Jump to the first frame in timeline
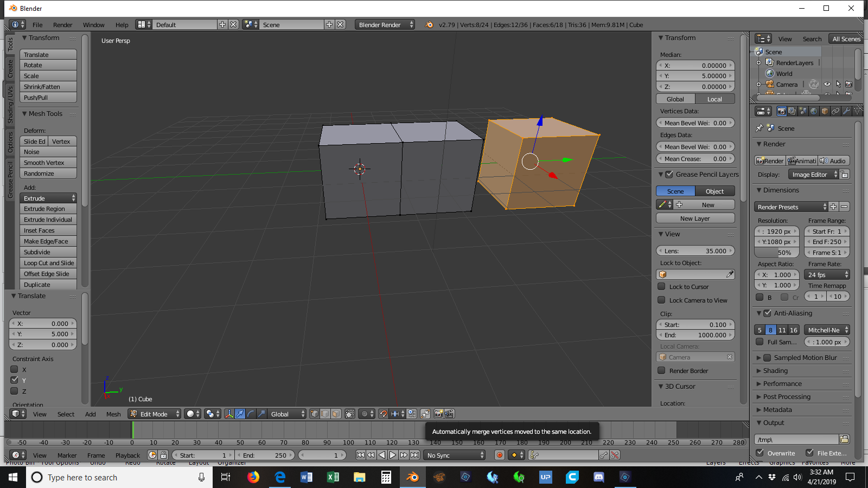The image size is (868, 488). click(x=360, y=455)
